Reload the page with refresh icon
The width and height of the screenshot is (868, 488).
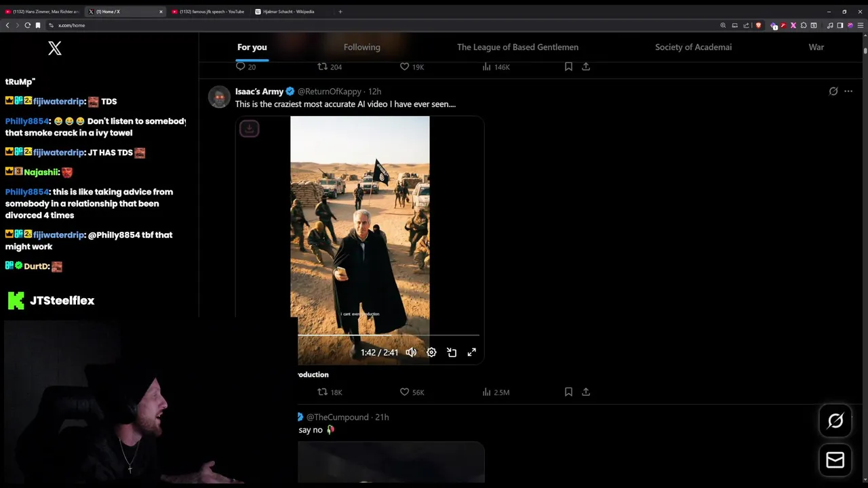click(x=27, y=25)
